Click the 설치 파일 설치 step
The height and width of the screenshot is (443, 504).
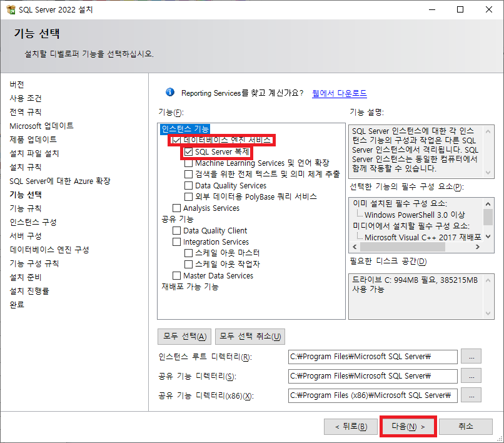point(34,153)
